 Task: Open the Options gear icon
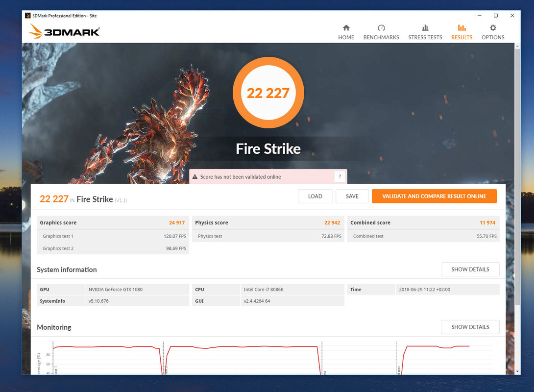493,27
